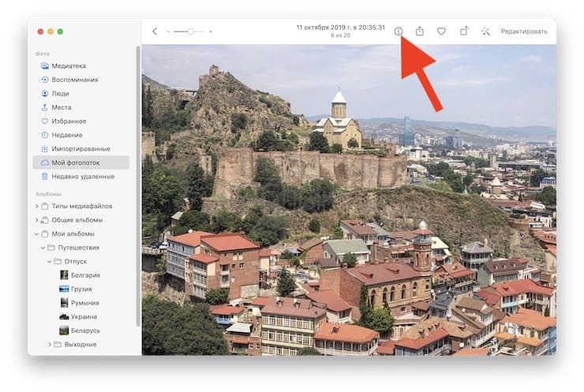Click the Места pin icon
This screenshot has height=392, width=584.
coord(45,107)
